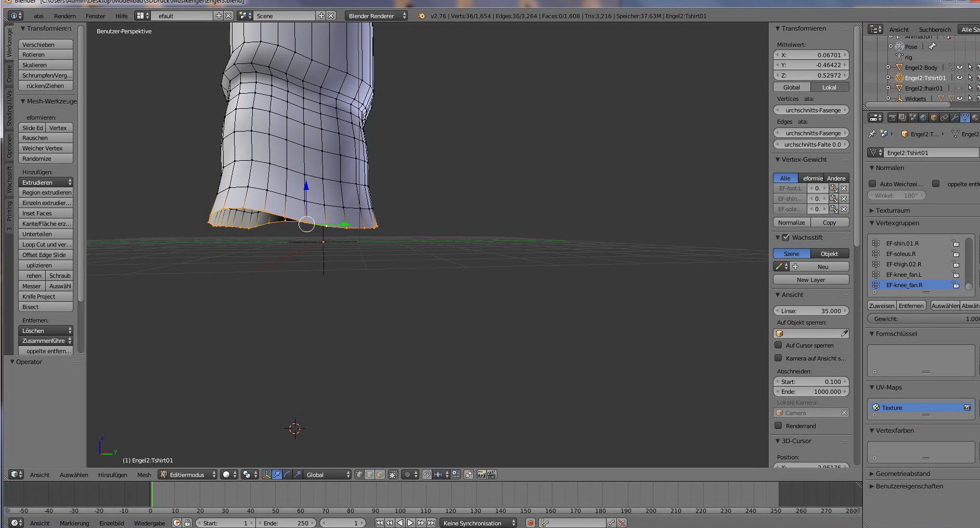Open the Editiermodus mode dropdown
This screenshot has width=980, height=528.
pos(188,474)
